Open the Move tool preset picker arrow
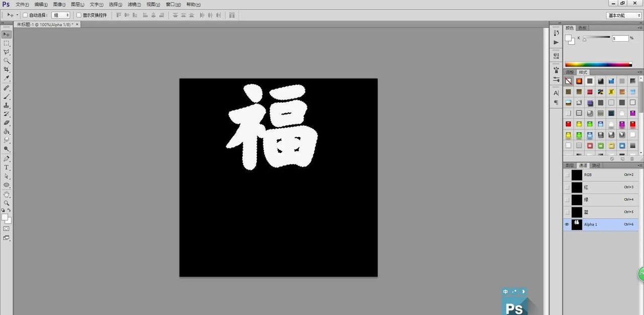 click(x=18, y=15)
